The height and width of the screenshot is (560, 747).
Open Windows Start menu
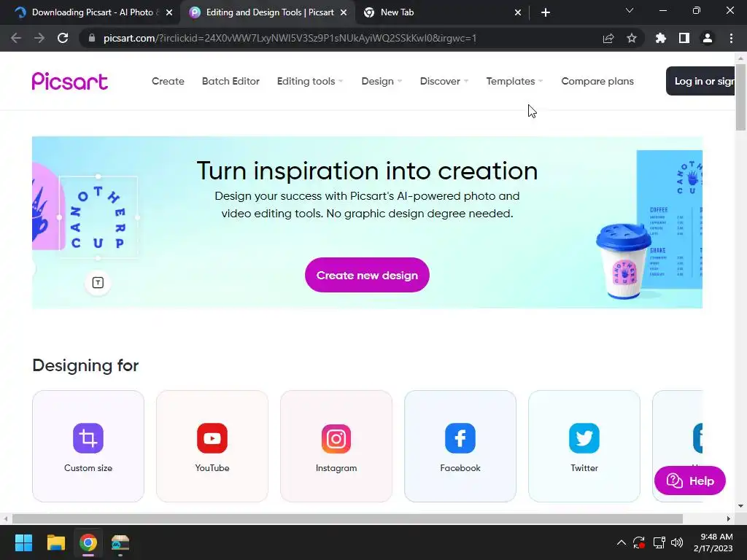click(23, 542)
